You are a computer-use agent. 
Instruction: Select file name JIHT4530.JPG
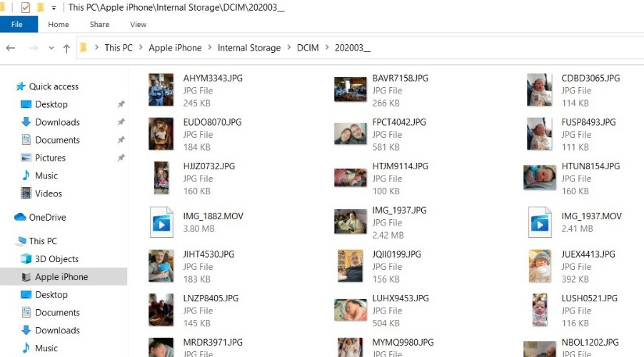pyautogui.click(x=208, y=254)
